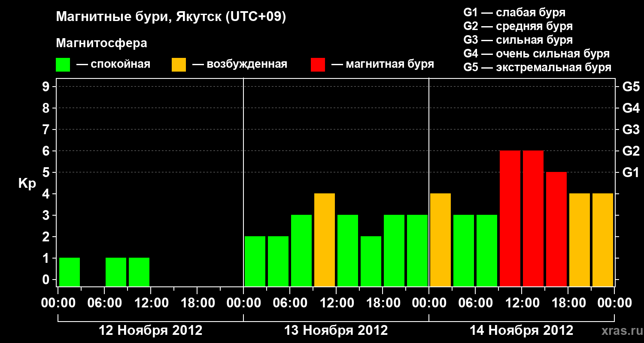Click the last green bar of 13 November
This screenshot has height=343, width=644.
[417, 250]
